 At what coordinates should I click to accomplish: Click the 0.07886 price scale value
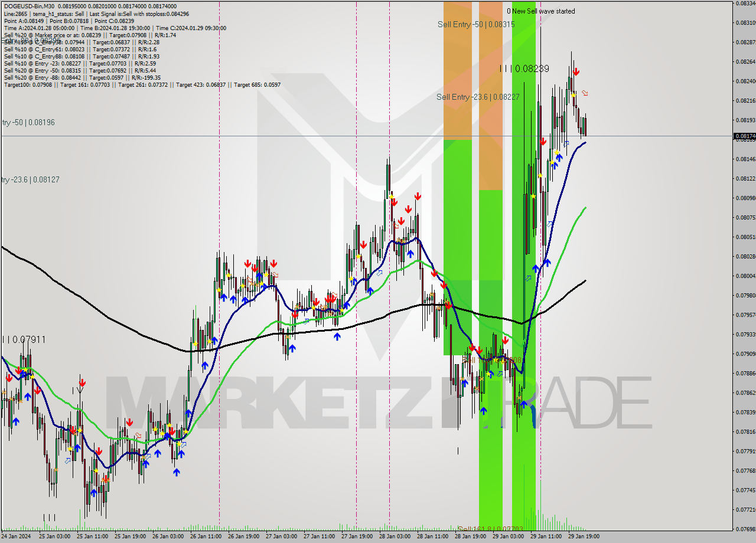(x=745, y=373)
